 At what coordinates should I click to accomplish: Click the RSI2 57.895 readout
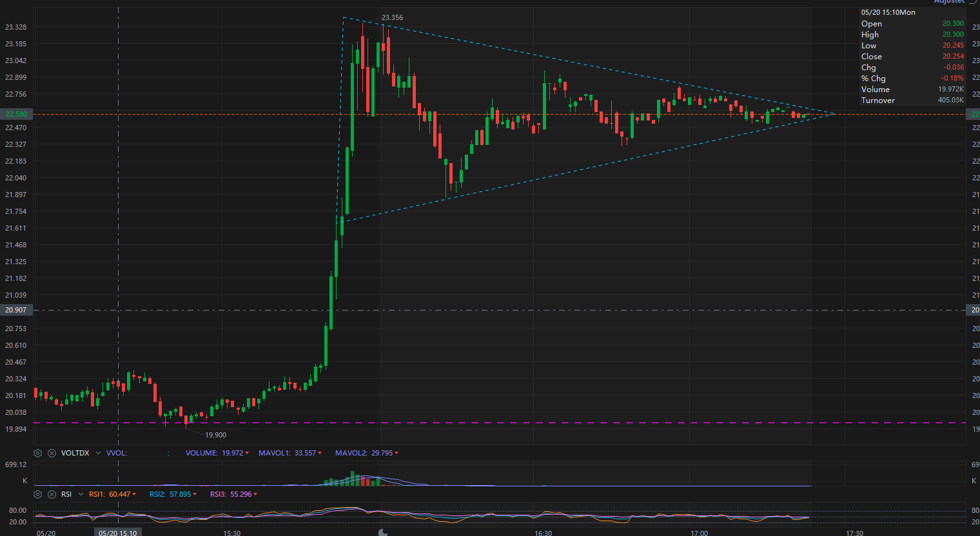(170, 494)
